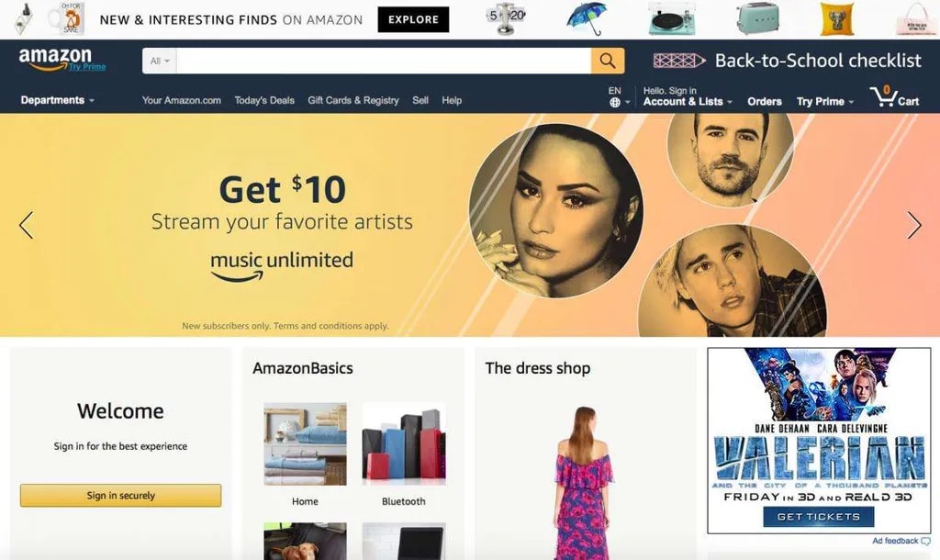Screen dimensions: 940x560
Task: Click the Sign in securely button
Action: point(120,495)
